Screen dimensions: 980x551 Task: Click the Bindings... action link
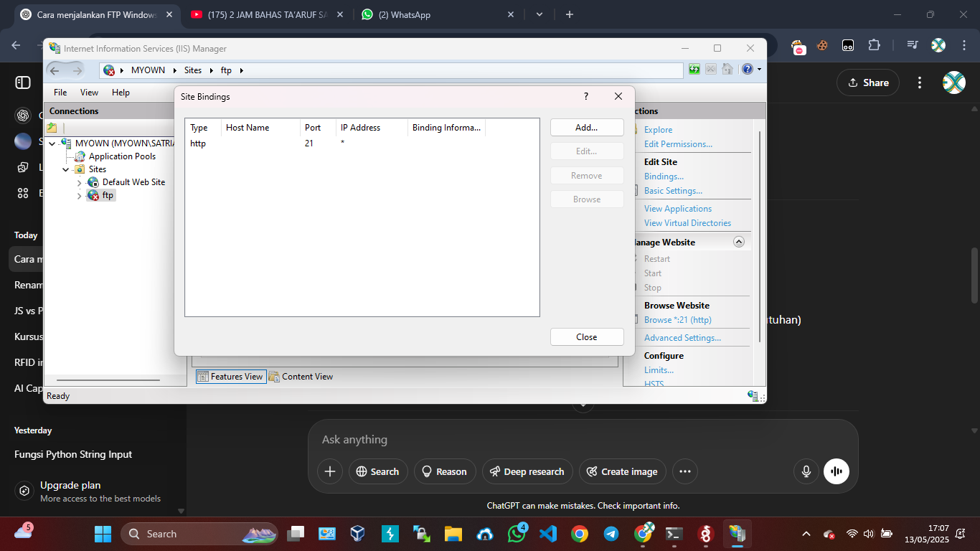click(664, 176)
